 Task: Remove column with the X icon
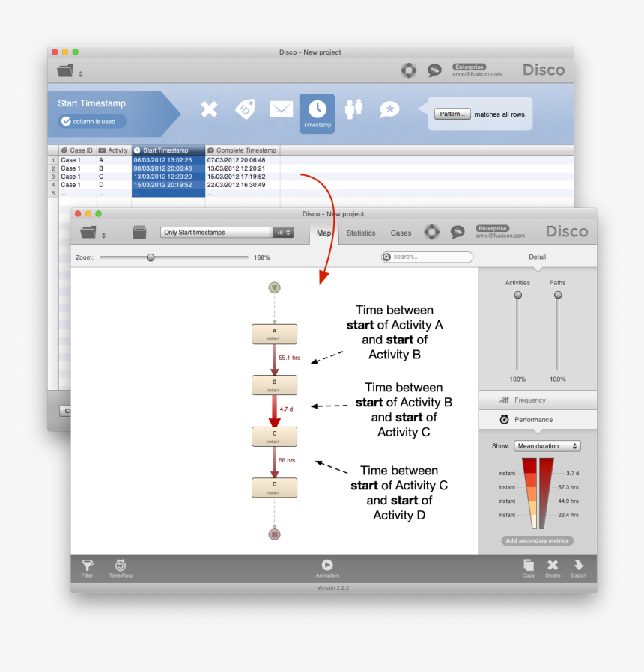click(x=209, y=109)
